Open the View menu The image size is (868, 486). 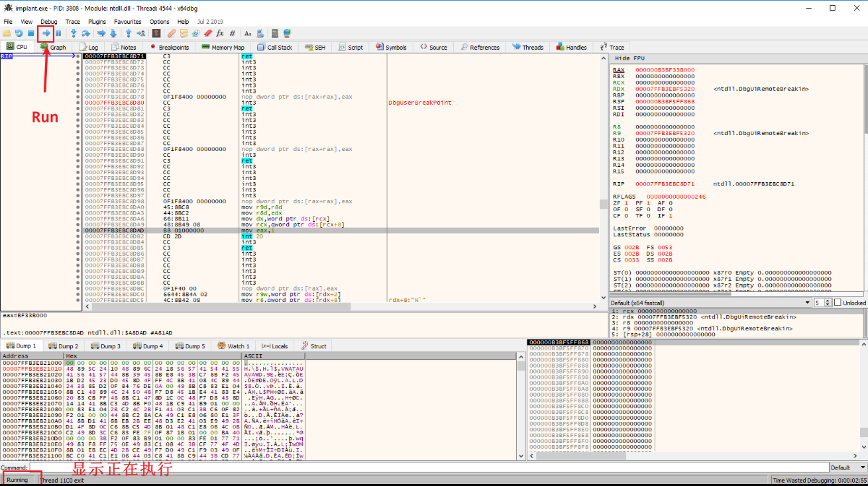pyautogui.click(x=27, y=22)
